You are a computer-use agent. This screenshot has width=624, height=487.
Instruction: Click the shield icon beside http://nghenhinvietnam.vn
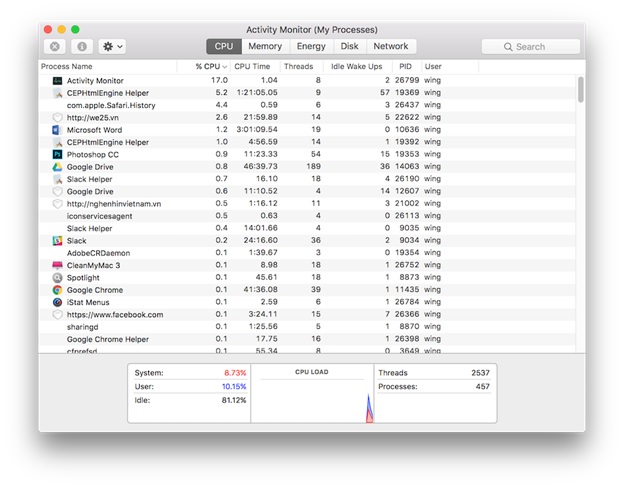pyautogui.click(x=57, y=204)
